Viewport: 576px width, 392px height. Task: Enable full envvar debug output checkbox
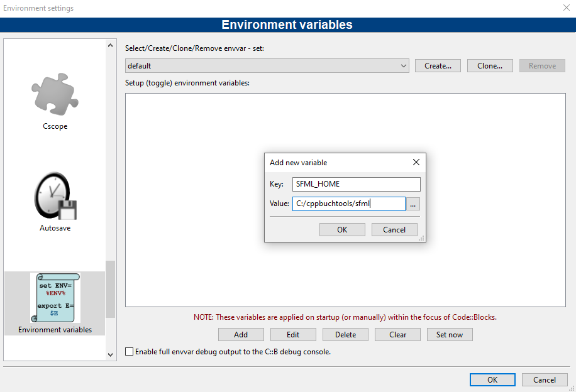[x=130, y=352]
